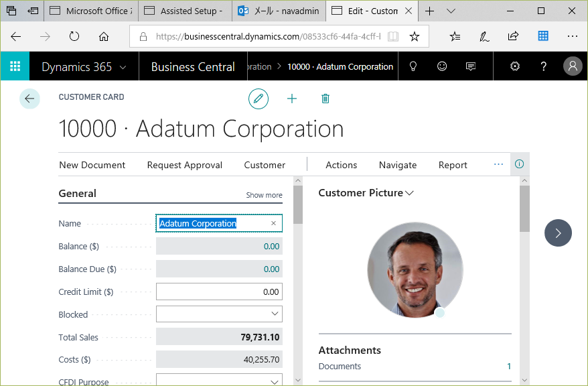Click the Balance ($) value 0.00
This screenshot has width=588, height=386.
pos(271,247)
